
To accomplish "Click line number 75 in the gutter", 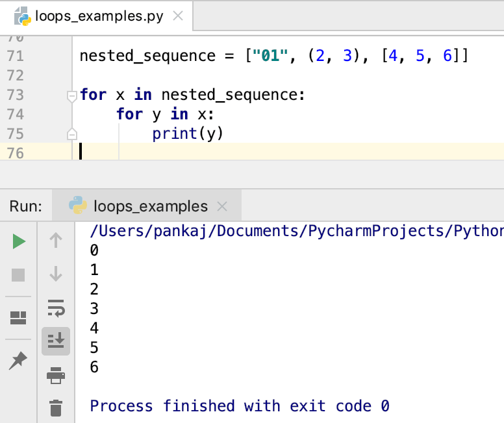I will point(15,134).
